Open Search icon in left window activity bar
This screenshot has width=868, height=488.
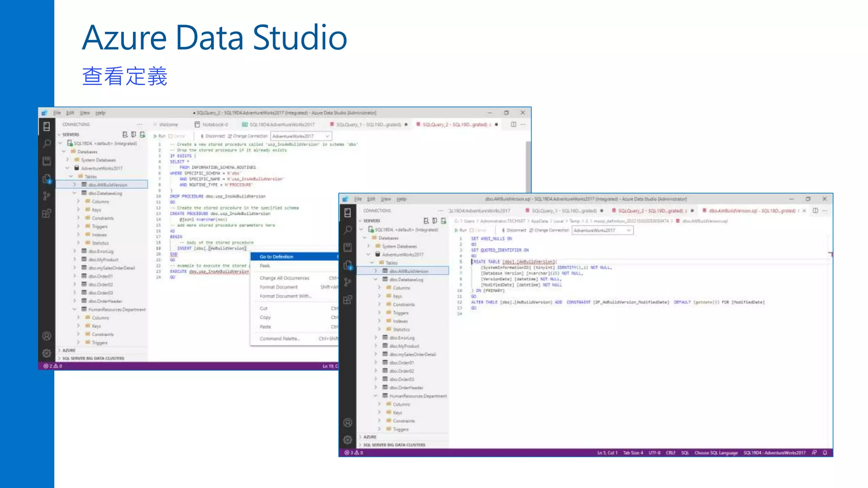click(x=47, y=144)
